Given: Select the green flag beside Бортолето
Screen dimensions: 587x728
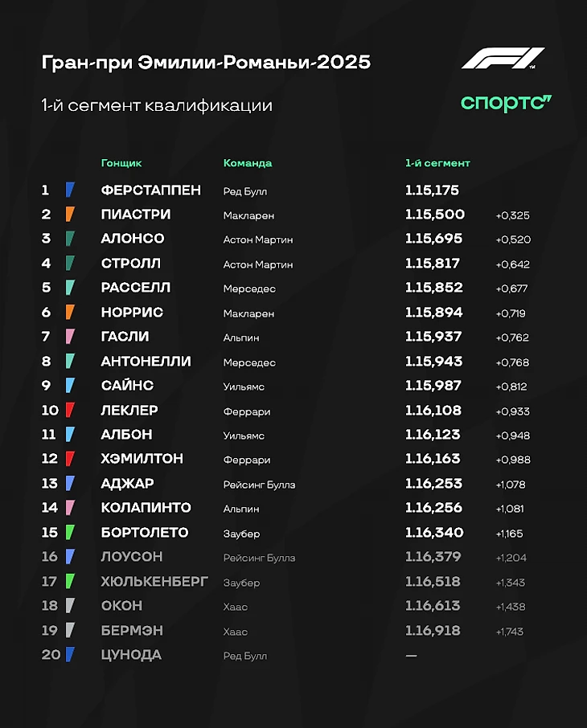Looking at the screenshot, I should point(70,533).
